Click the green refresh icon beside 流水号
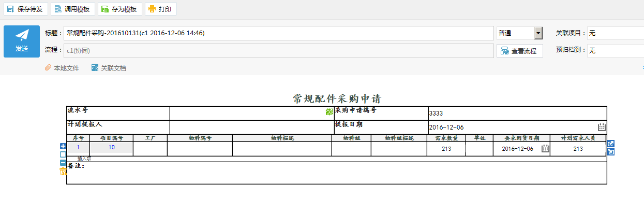The image size is (644, 213). pos(329,111)
